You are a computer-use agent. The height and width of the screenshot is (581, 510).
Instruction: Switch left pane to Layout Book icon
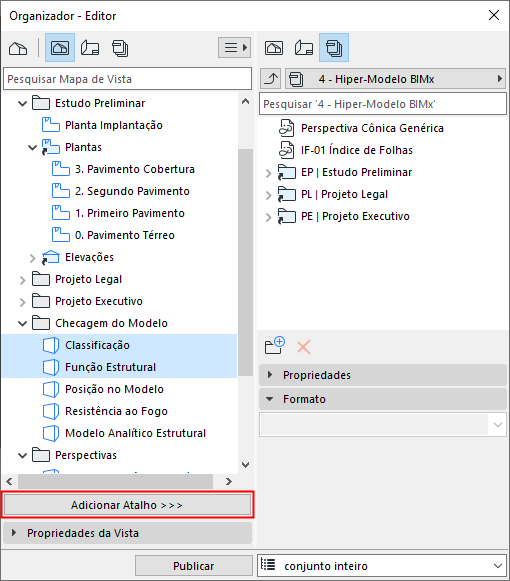(x=90, y=48)
